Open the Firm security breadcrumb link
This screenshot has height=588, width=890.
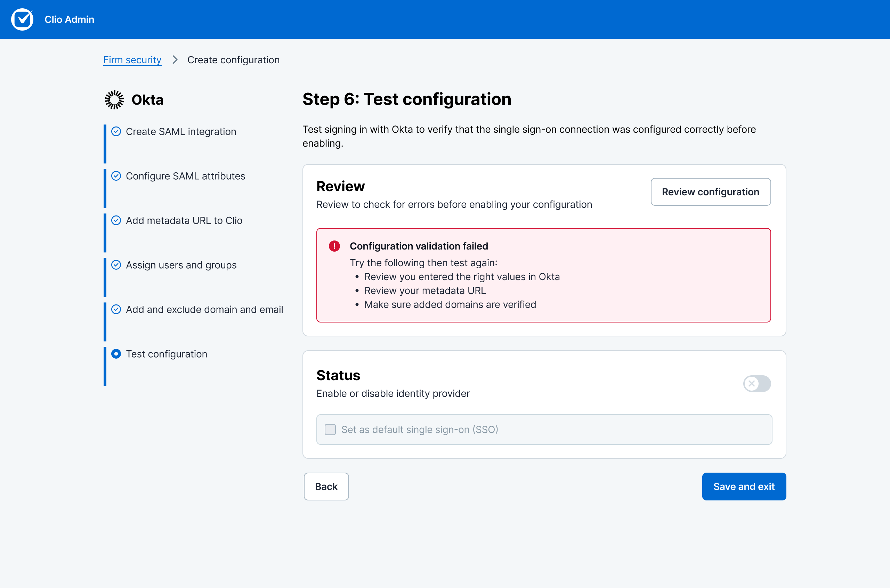click(132, 60)
